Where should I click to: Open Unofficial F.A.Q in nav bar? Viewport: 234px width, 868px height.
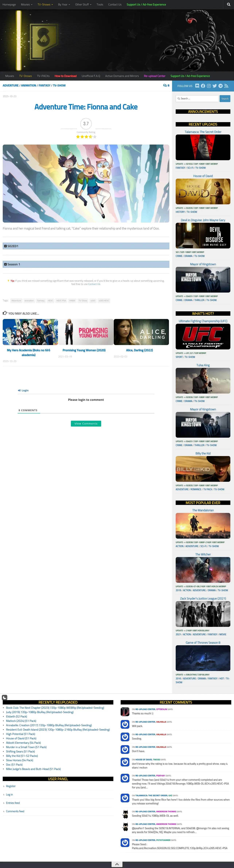point(91,76)
